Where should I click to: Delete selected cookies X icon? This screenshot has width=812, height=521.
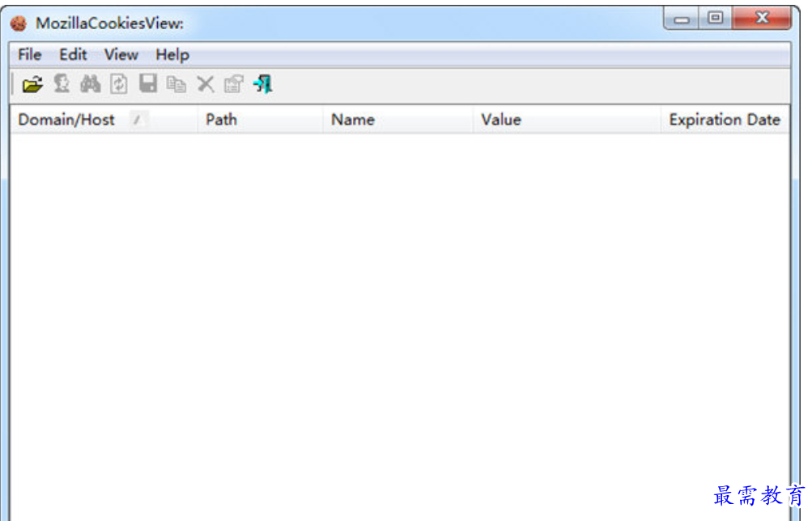pos(206,84)
